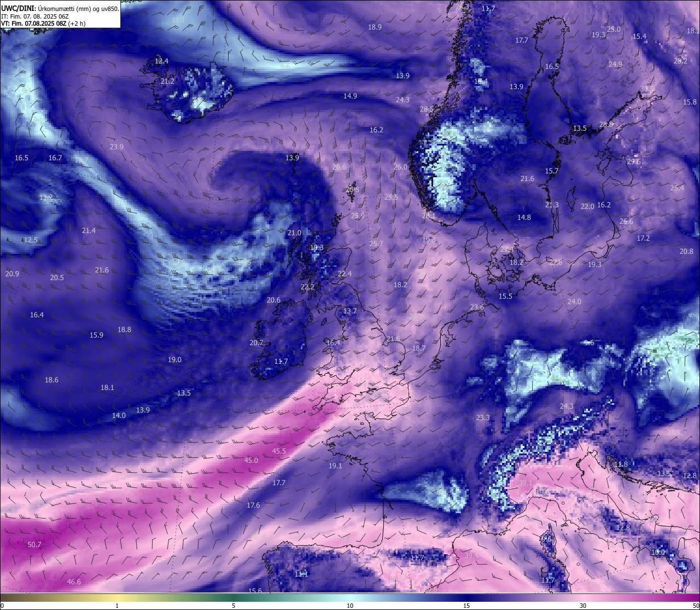Click the 50.7 value label
The image size is (700, 610).
coord(34,545)
